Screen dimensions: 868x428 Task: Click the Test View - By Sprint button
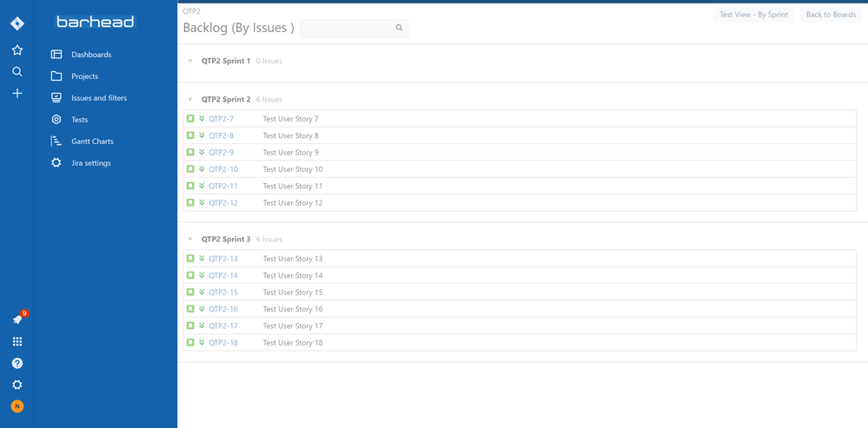click(x=753, y=15)
